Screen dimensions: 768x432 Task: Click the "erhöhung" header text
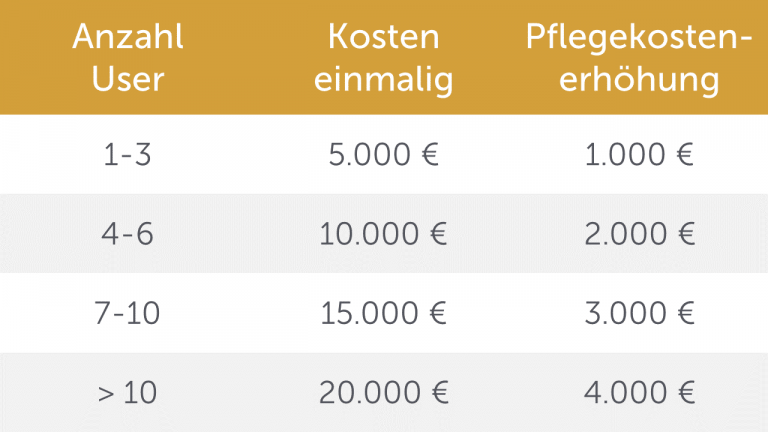click(x=639, y=79)
